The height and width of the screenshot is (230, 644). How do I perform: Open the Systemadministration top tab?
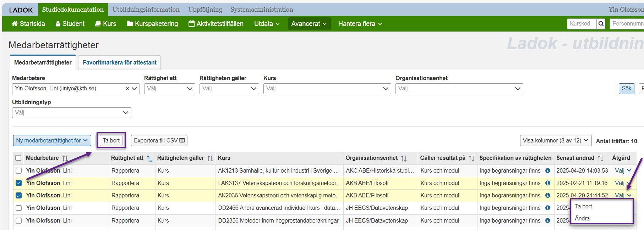[262, 10]
